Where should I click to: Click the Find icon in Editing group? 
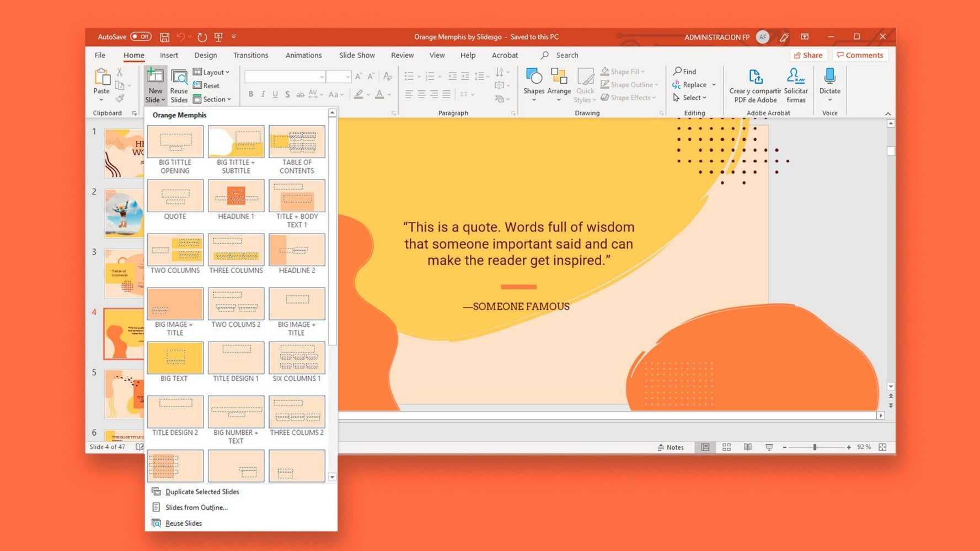click(684, 71)
